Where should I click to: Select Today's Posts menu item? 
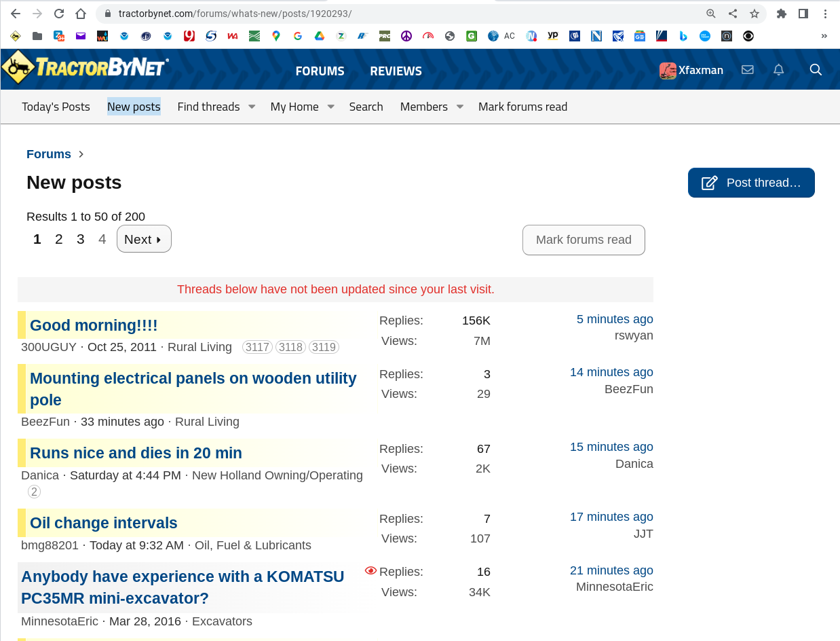pos(56,107)
